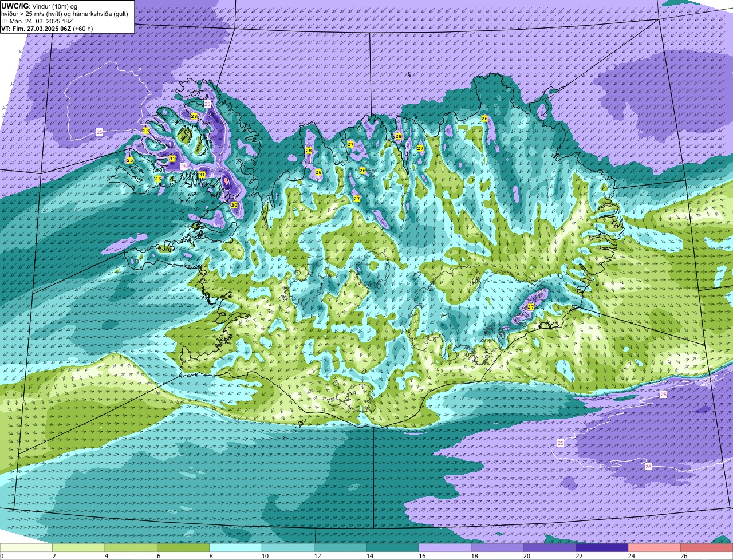Click the 10–12 m/s aqua legend swatch
Screen dimensions: 733x560
[x=288, y=548]
